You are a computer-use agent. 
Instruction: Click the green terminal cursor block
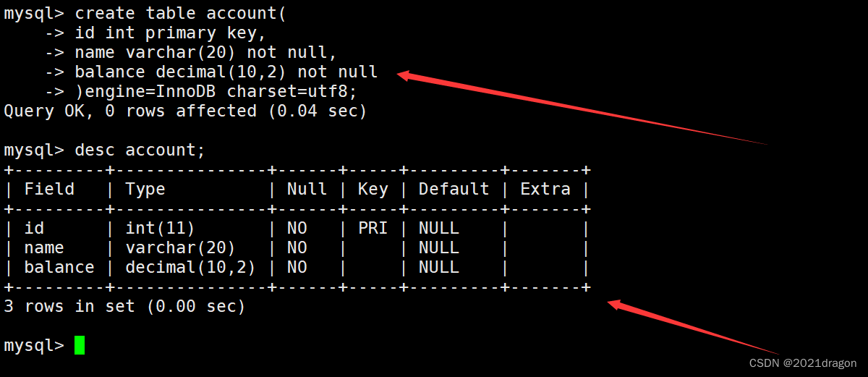point(80,345)
